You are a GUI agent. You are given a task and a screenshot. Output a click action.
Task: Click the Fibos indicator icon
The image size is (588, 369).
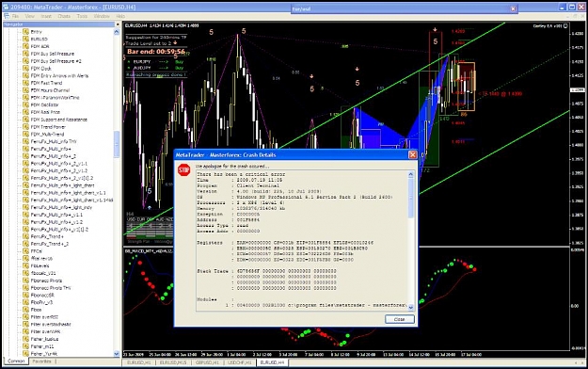point(25,310)
